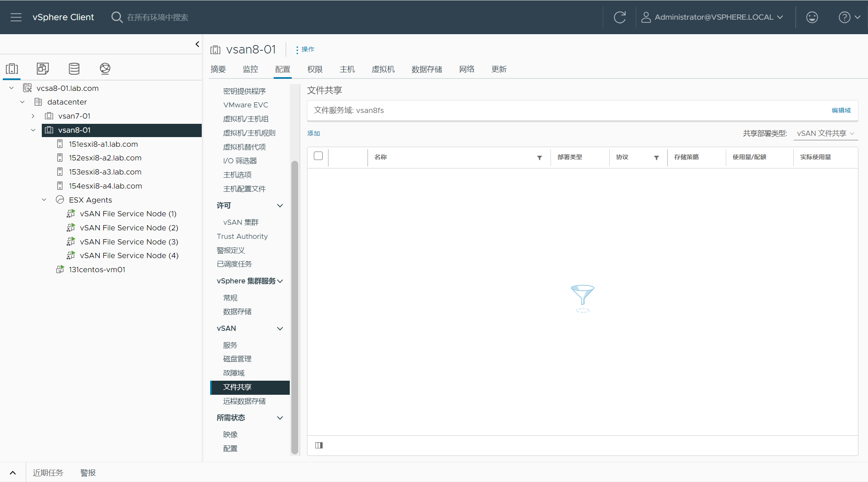
Task: Switch to the 监控 tab
Action: coord(250,69)
